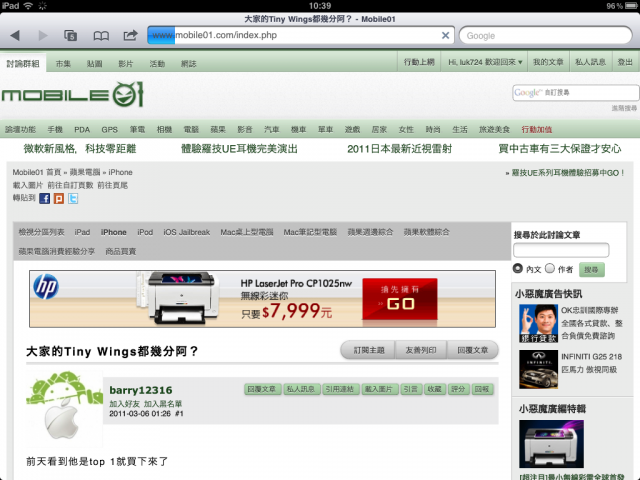Open barry12316 username link
The image size is (640, 480).
[141, 390]
